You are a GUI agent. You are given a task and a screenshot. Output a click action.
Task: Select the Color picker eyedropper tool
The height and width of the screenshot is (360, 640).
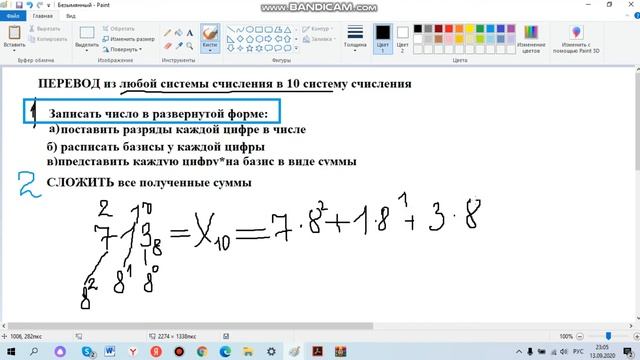coord(179,46)
